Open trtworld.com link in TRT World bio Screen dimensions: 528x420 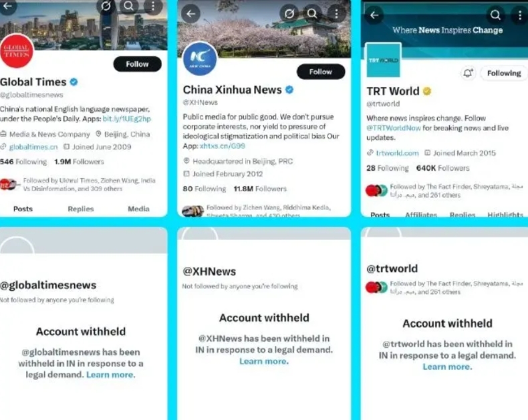(398, 153)
